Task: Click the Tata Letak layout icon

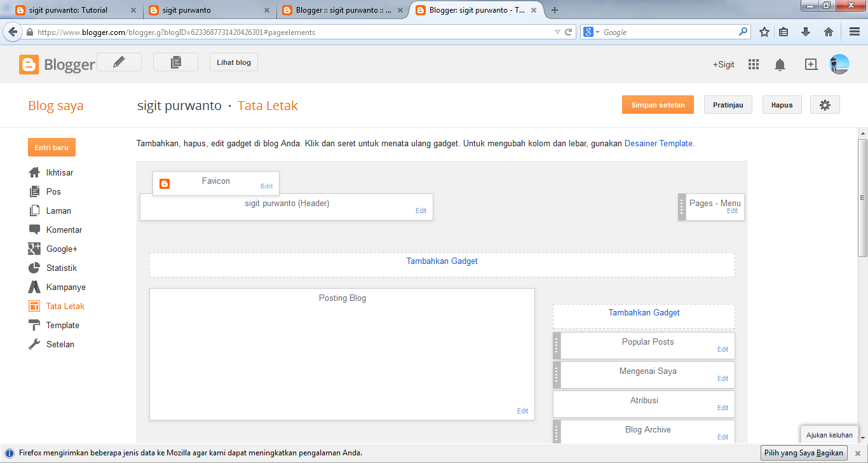Action: 34,306
